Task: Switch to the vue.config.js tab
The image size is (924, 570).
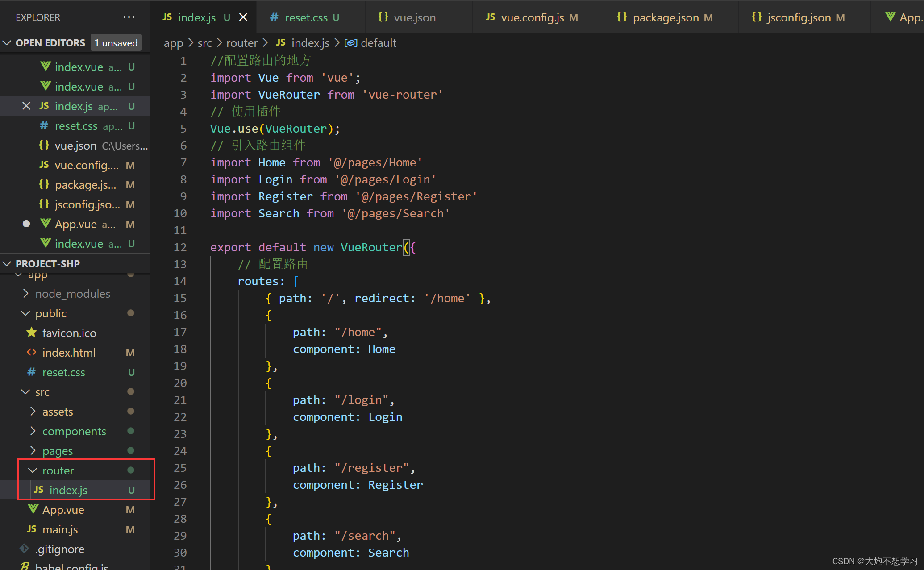Action: click(532, 17)
